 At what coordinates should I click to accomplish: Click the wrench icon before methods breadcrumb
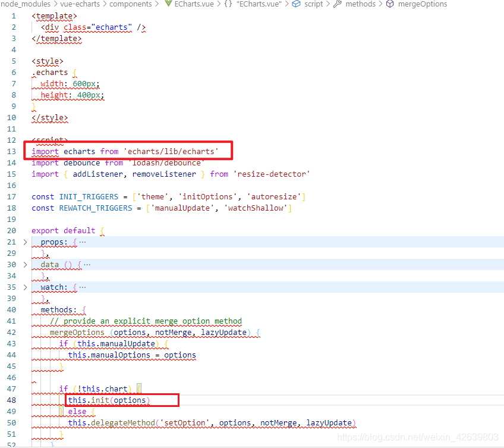click(x=337, y=4)
